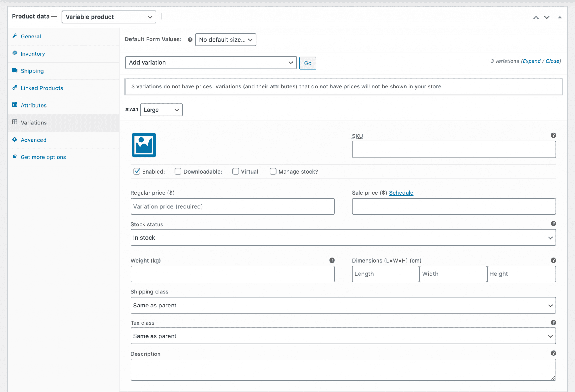575x392 pixels.
Task: Open the Add variation dropdown
Action: click(211, 63)
